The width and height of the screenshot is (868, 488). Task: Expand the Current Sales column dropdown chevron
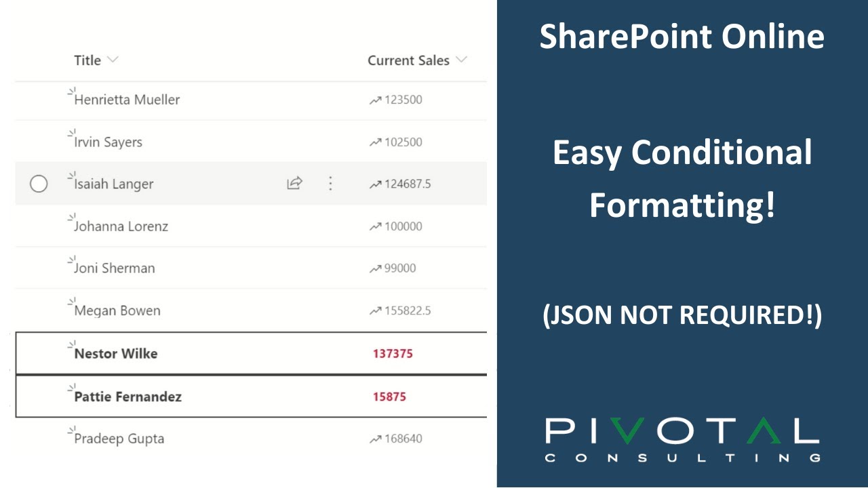pos(462,60)
